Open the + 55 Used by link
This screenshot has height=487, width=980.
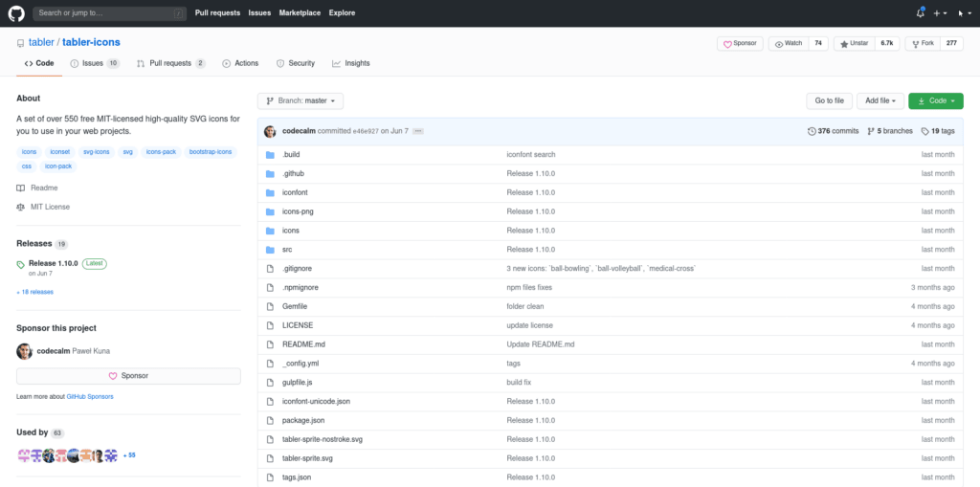pyautogui.click(x=129, y=455)
